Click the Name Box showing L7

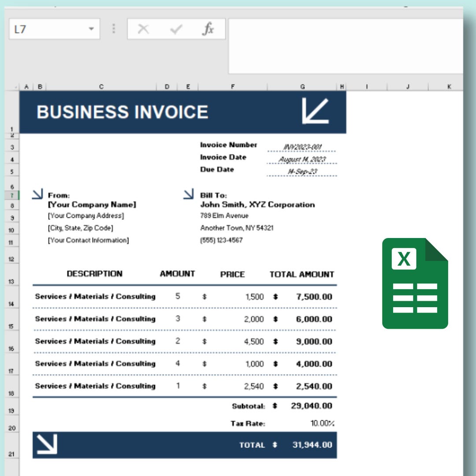point(54,29)
